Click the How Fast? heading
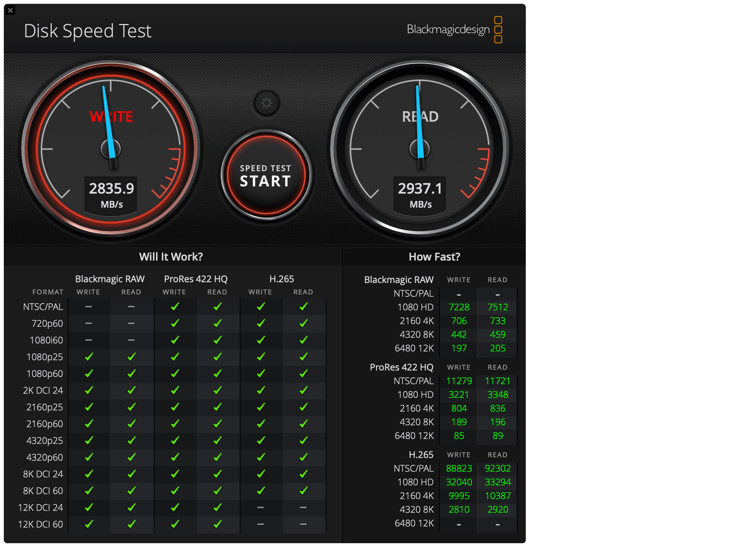The height and width of the screenshot is (547, 756). 434,257
